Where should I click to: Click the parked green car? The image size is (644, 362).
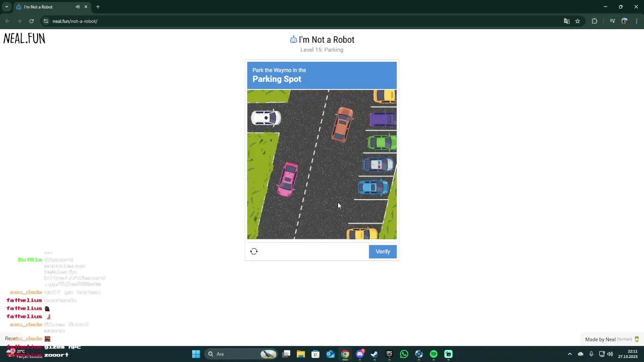click(x=382, y=142)
